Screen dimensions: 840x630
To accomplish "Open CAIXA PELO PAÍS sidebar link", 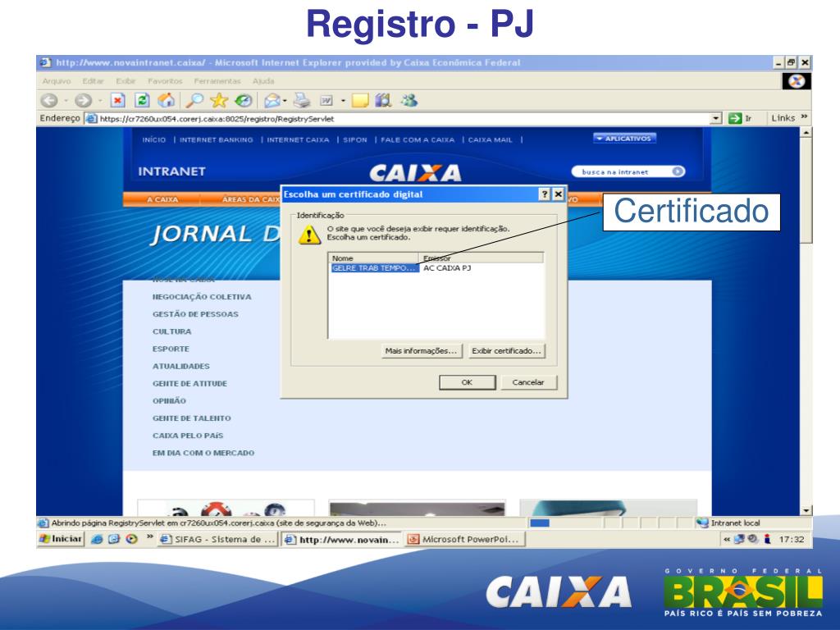I will tap(188, 436).
